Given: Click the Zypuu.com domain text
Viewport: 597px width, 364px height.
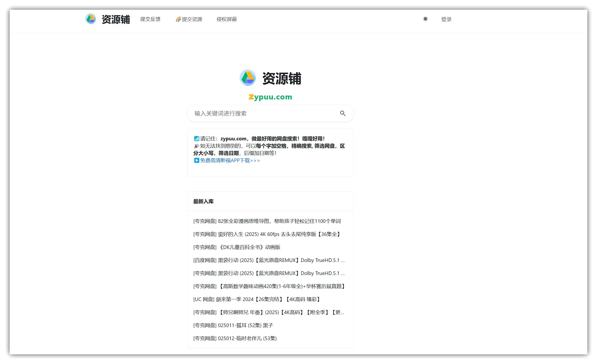Looking at the screenshot, I should click(271, 97).
